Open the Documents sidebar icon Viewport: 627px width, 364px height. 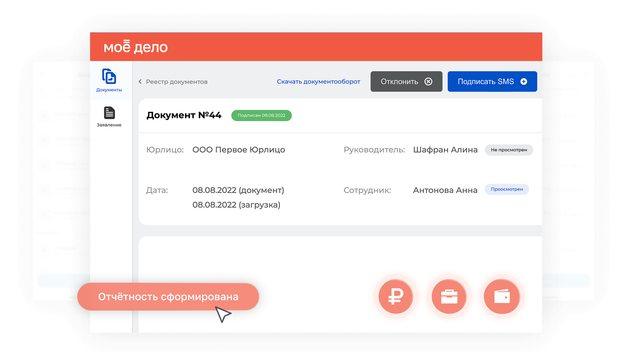click(x=109, y=77)
